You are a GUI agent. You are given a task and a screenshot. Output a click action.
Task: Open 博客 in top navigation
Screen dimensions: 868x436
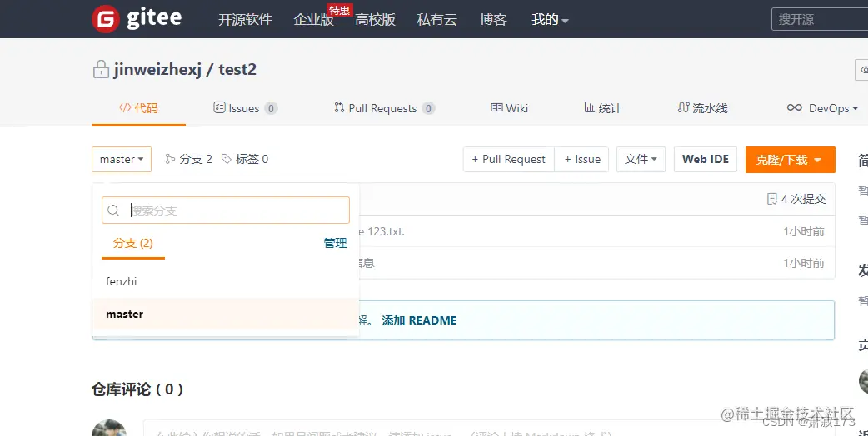pos(493,20)
